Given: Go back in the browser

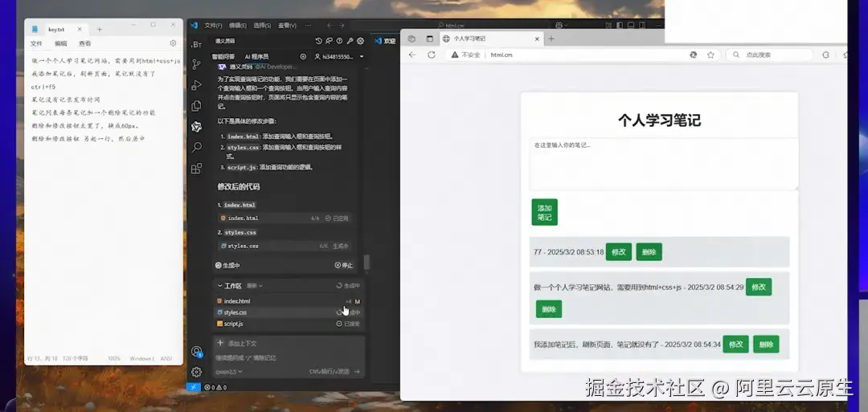Looking at the screenshot, I should pos(411,55).
